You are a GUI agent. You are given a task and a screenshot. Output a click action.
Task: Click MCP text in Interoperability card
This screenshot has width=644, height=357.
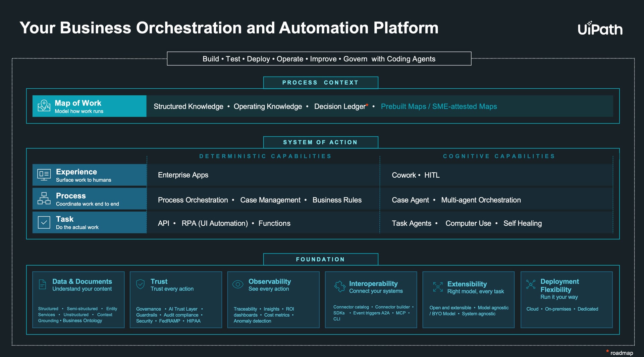pyautogui.click(x=401, y=313)
